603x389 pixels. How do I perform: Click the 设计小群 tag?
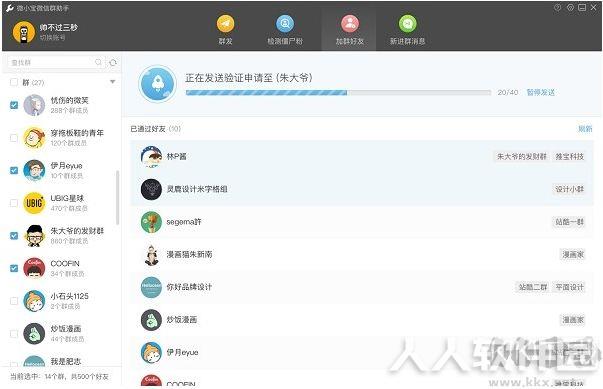click(x=570, y=189)
